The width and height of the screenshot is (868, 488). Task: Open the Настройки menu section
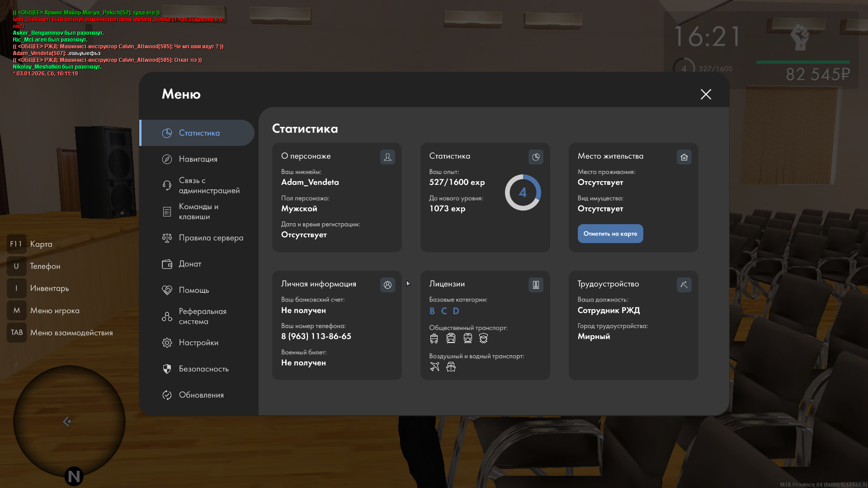(x=198, y=343)
